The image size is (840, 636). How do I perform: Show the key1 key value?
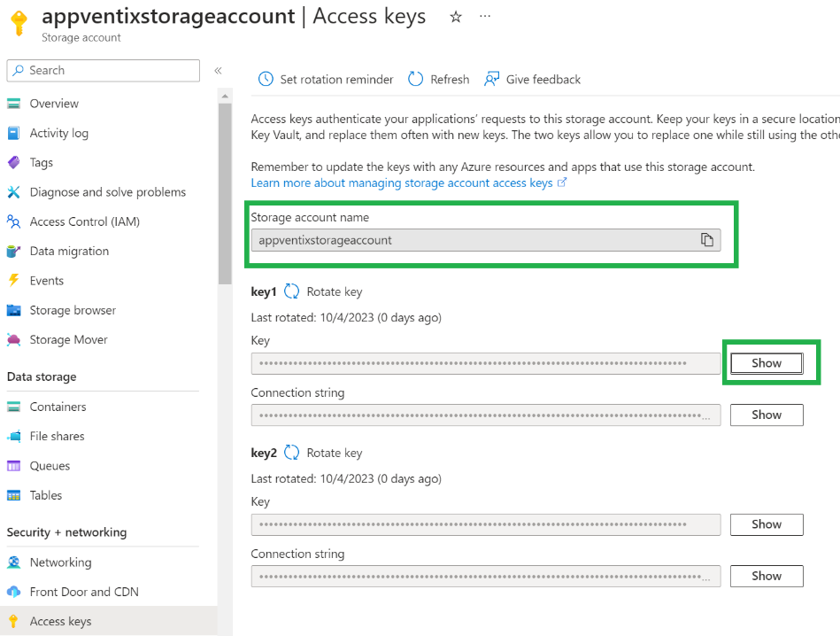click(x=766, y=363)
